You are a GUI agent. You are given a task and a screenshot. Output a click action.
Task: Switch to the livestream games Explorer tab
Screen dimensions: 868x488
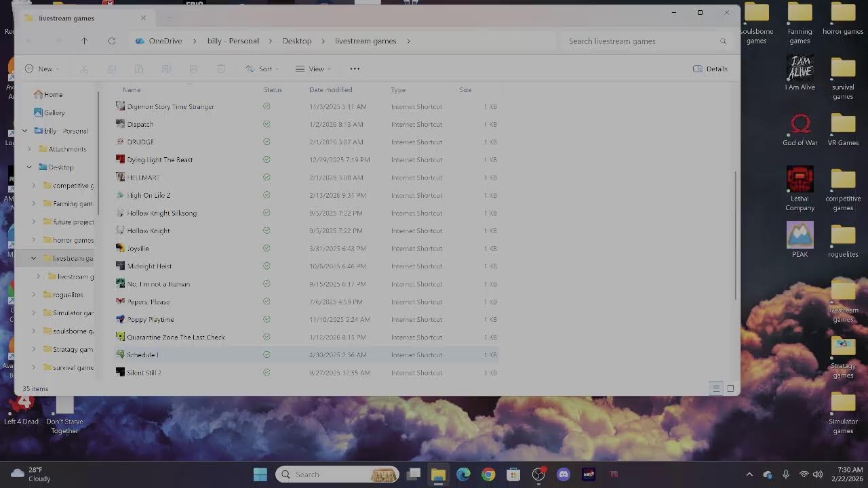85,18
